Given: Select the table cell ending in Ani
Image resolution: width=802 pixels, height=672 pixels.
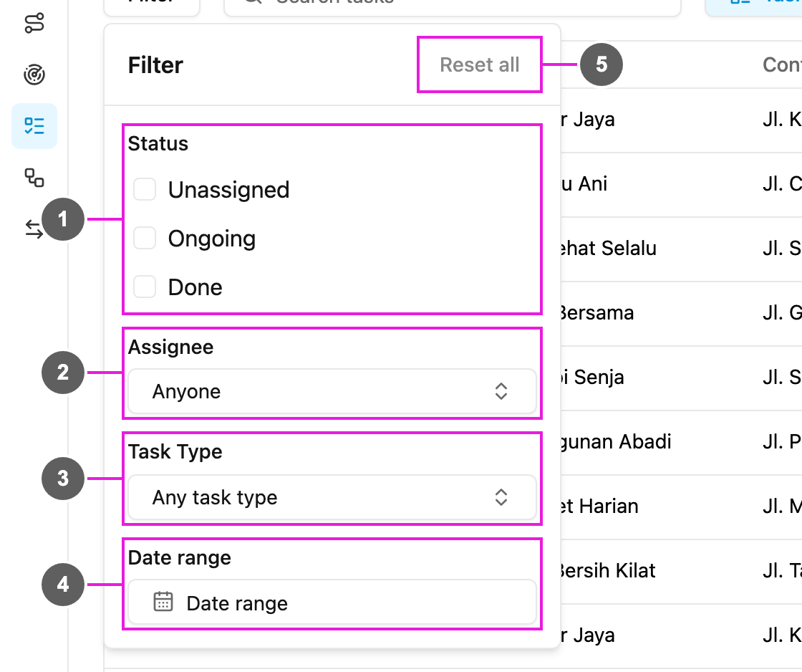Looking at the screenshot, I should (x=584, y=184).
